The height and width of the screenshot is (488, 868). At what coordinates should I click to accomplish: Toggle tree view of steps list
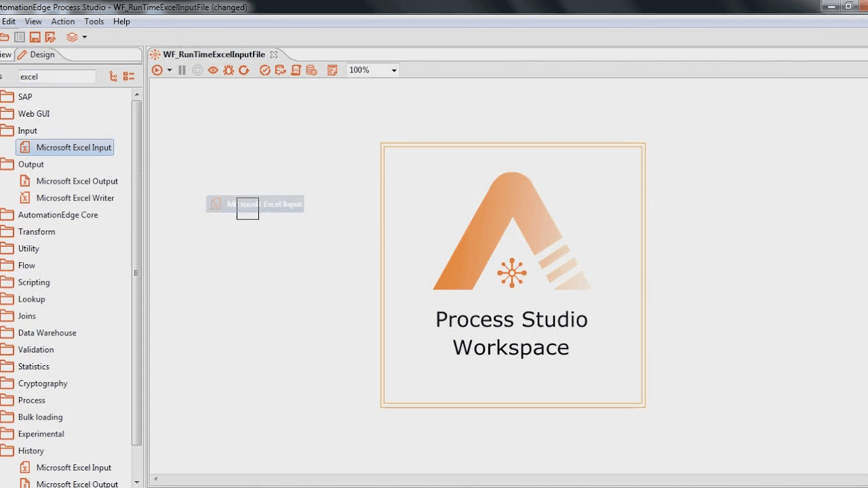click(x=113, y=77)
